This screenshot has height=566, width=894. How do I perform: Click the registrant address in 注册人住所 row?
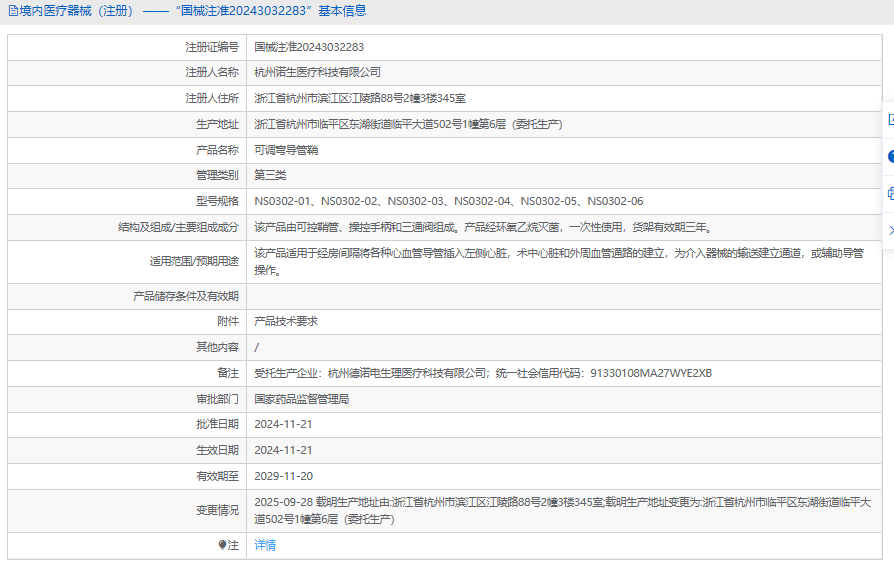[x=360, y=98]
